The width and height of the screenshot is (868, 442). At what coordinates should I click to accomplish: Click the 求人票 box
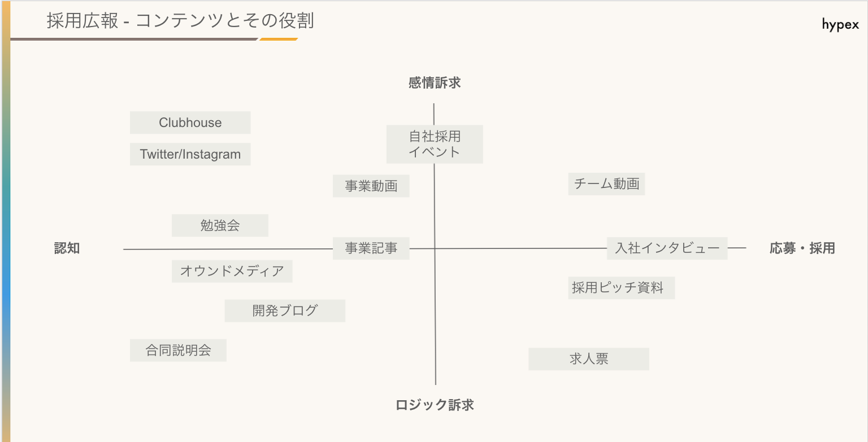[588, 359]
